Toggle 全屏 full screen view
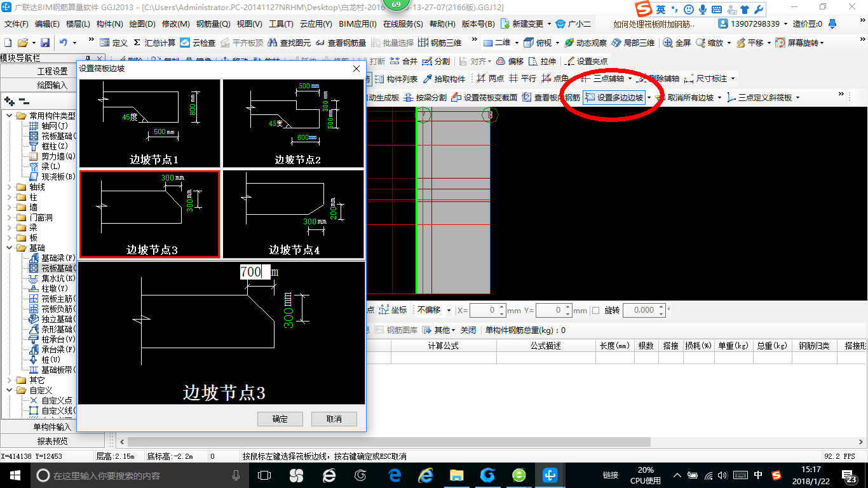Image resolution: width=868 pixels, height=488 pixels. tap(677, 43)
